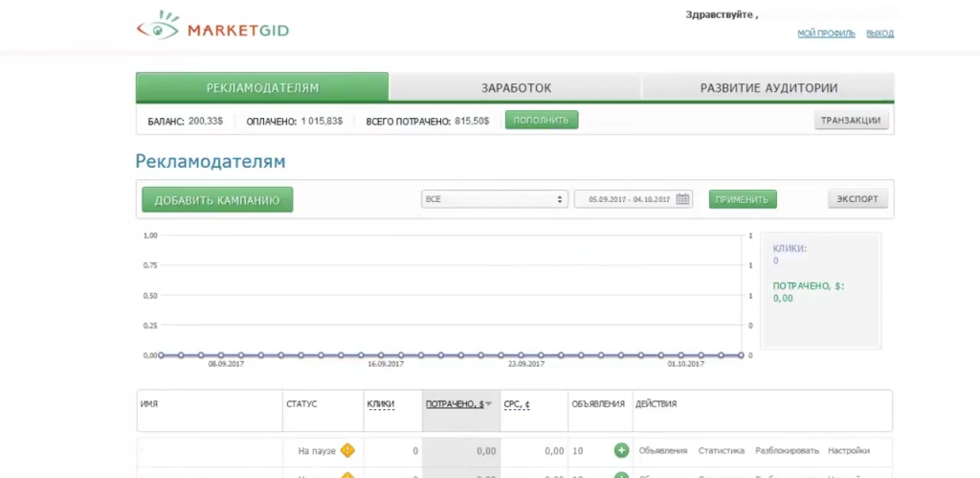Open the Заработок tab

pyautogui.click(x=516, y=87)
